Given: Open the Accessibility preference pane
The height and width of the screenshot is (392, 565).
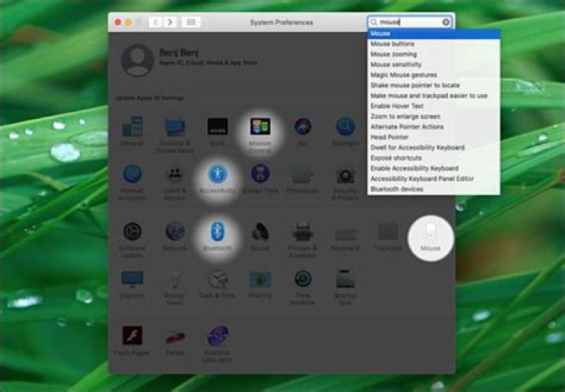Looking at the screenshot, I should [217, 179].
